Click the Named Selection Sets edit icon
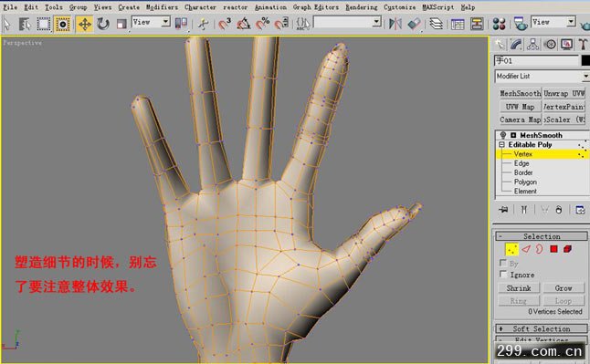590x364 pixels. point(303,24)
